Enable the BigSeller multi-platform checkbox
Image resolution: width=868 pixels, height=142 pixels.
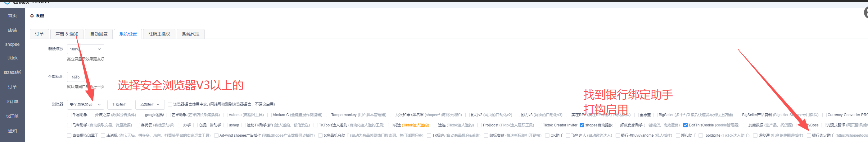(656, 115)
